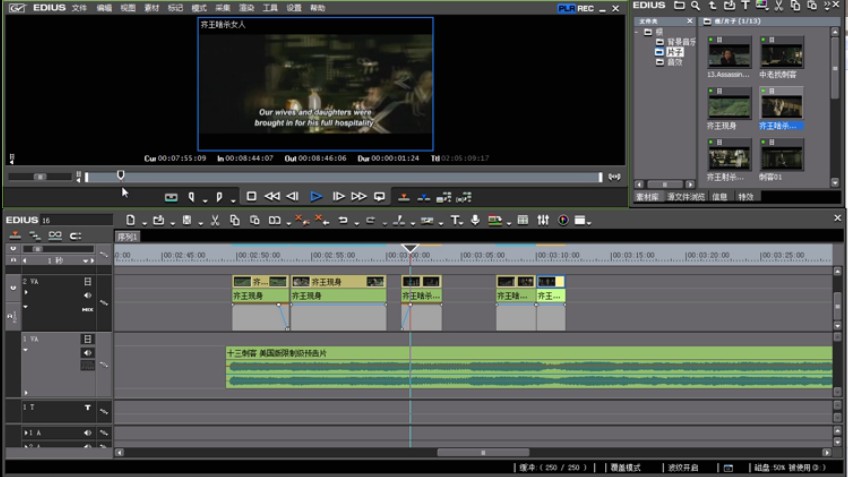
Task: Step back one frame in the player
Action: point(293,196)
